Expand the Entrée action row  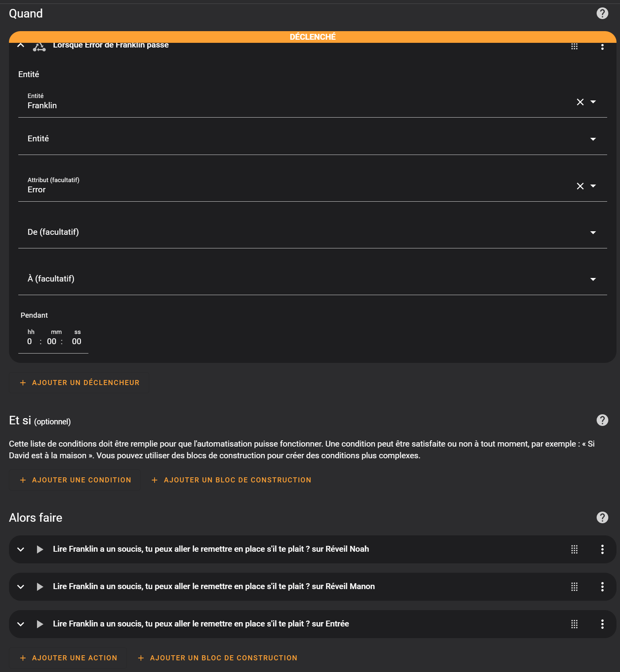(21, 624)
